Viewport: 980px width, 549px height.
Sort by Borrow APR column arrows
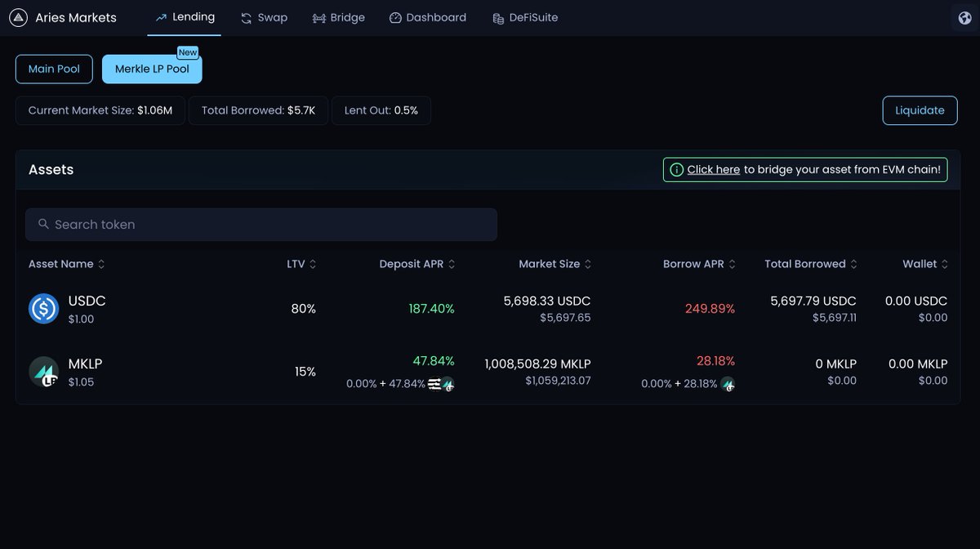733,264
